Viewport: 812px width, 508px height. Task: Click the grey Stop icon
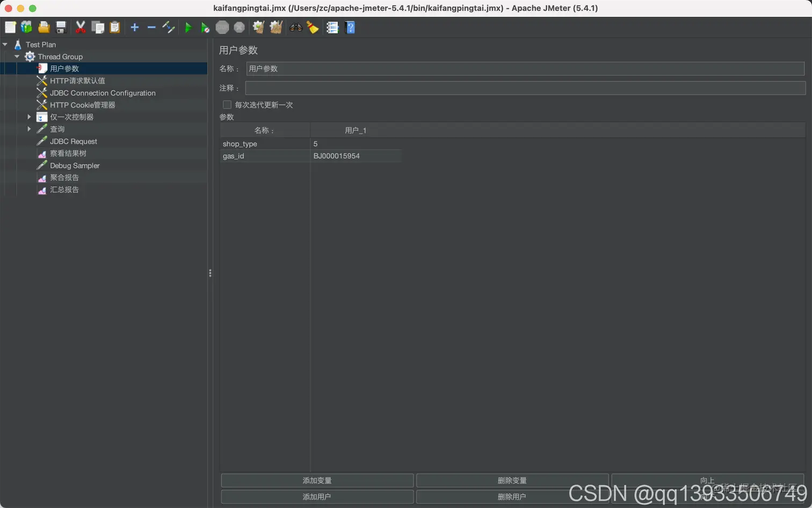222,27
